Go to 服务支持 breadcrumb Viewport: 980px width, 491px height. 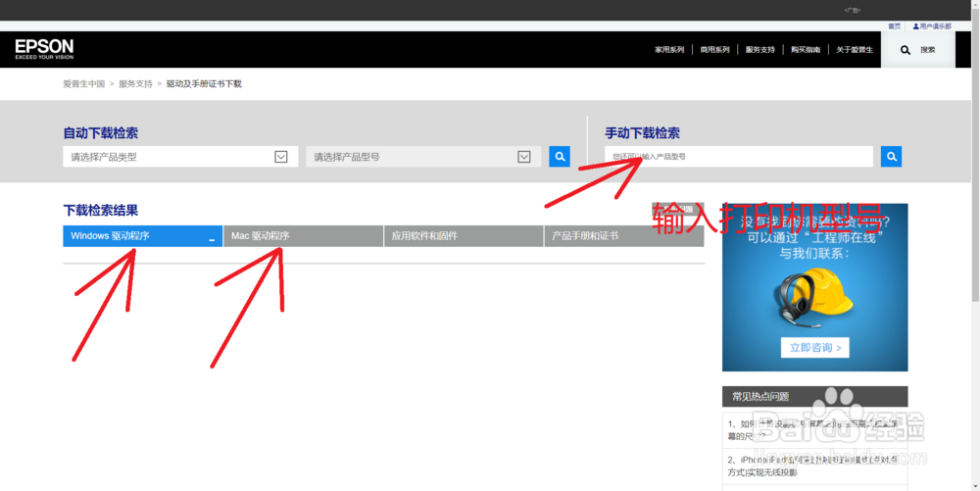click(x=135, y=83)
